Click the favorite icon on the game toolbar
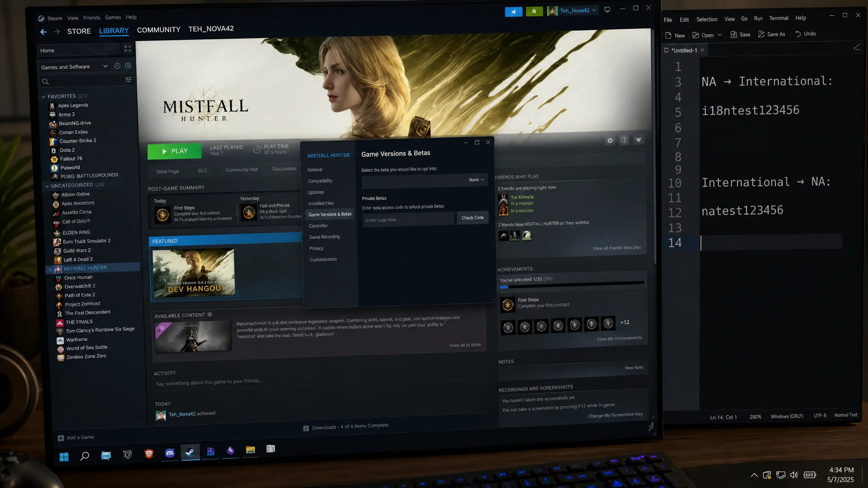Screen dimensions: 868x488 (x=638, y=140)
